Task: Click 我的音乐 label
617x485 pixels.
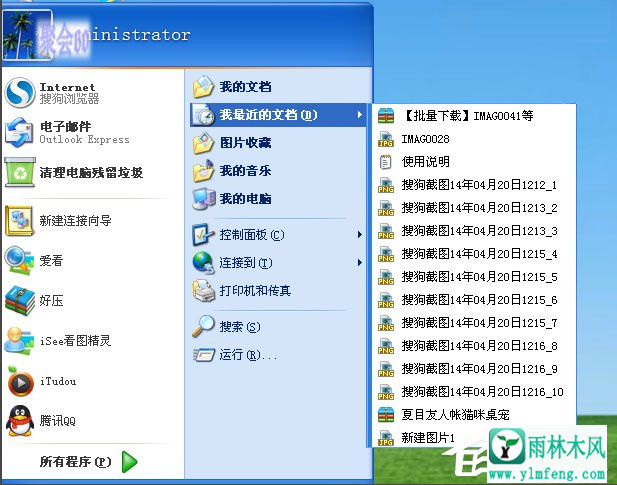Action: (246, 171)
